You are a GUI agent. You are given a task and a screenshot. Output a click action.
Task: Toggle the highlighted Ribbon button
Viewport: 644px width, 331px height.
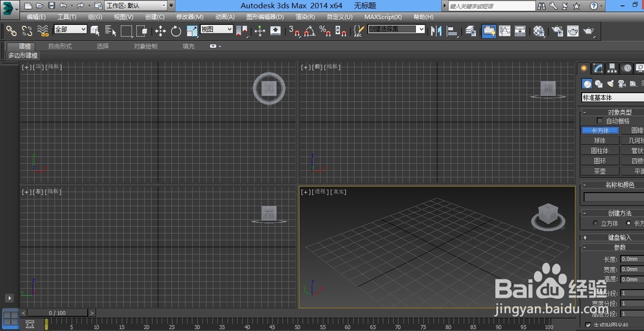(x=489, y=31)
